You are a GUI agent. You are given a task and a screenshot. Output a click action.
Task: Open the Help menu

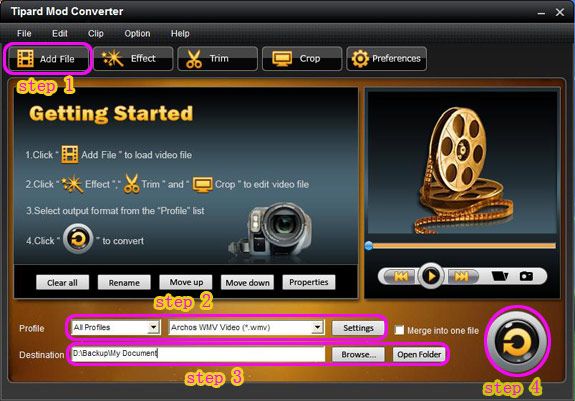(x=180, y=33)
